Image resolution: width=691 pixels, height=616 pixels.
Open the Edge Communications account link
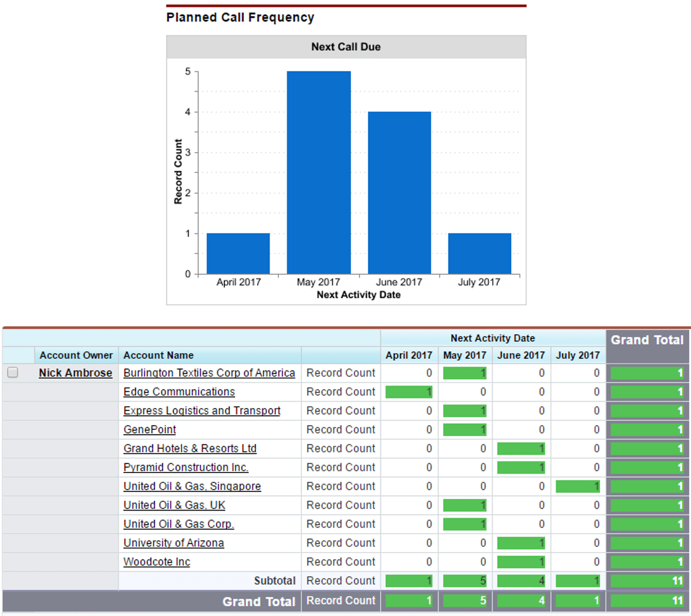tap(179, 392)
